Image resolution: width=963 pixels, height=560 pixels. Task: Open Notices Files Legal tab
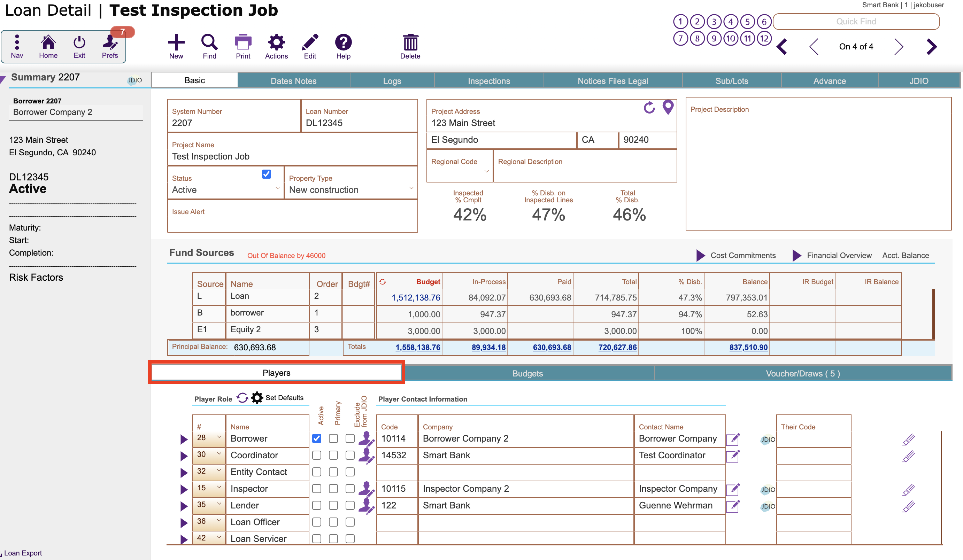coord(613,81)
